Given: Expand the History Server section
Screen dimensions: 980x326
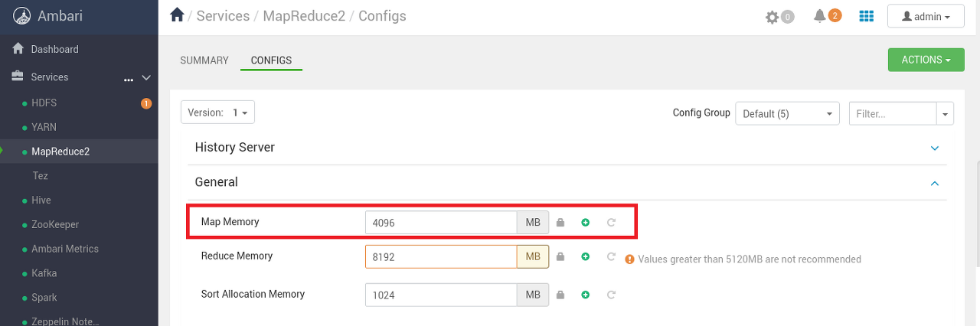Looking at the screenshot, I should coord(934,148).
